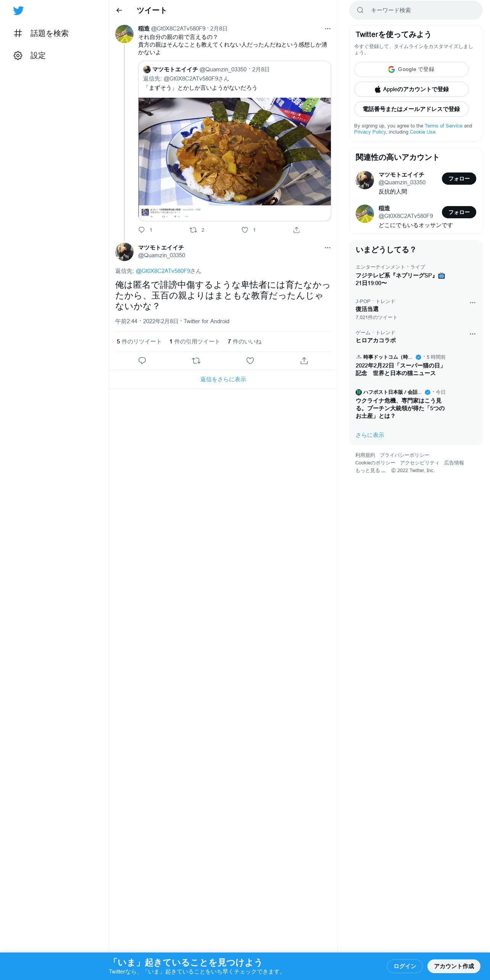Share the main tweet via share icon

click(304, 361)
